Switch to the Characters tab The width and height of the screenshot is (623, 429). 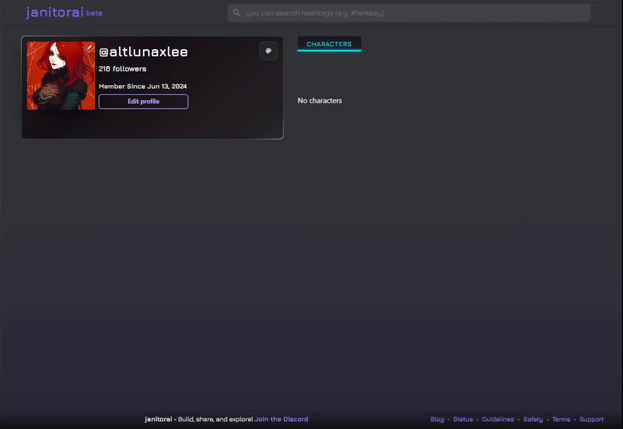329,44
